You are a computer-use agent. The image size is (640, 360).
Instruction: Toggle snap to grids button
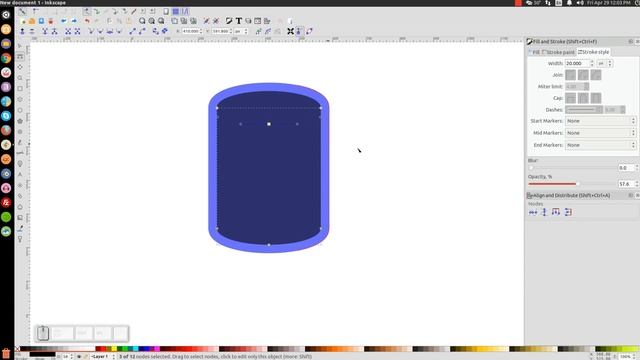[x=176, y=11]
